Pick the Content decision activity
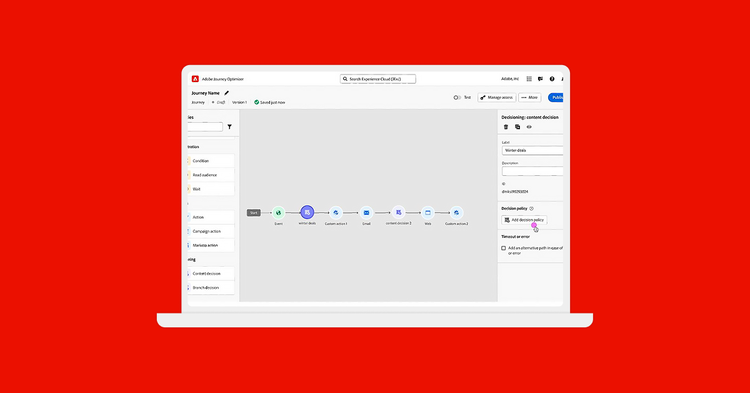The image size is (750, 393). click(211, 273)
